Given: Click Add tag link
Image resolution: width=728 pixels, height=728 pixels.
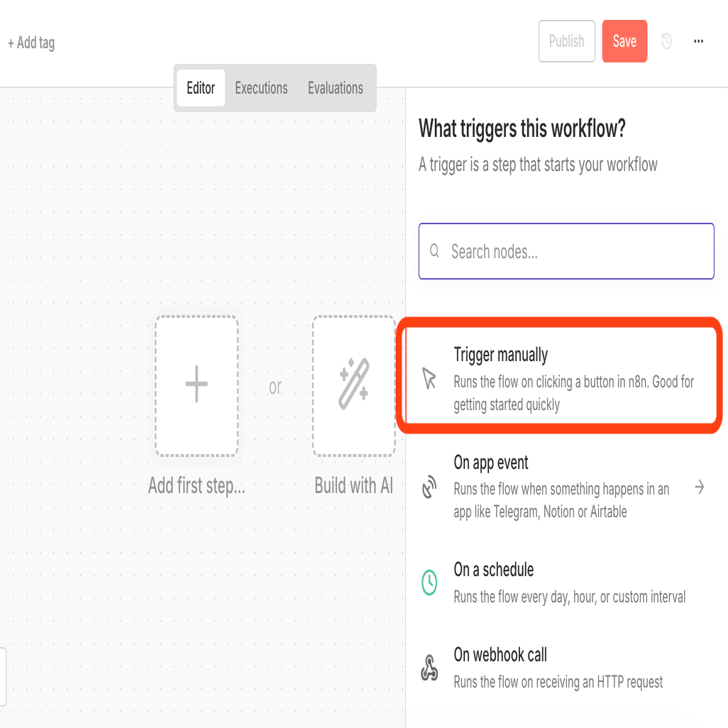Looking at the screenshot, I should click(31, 43).
